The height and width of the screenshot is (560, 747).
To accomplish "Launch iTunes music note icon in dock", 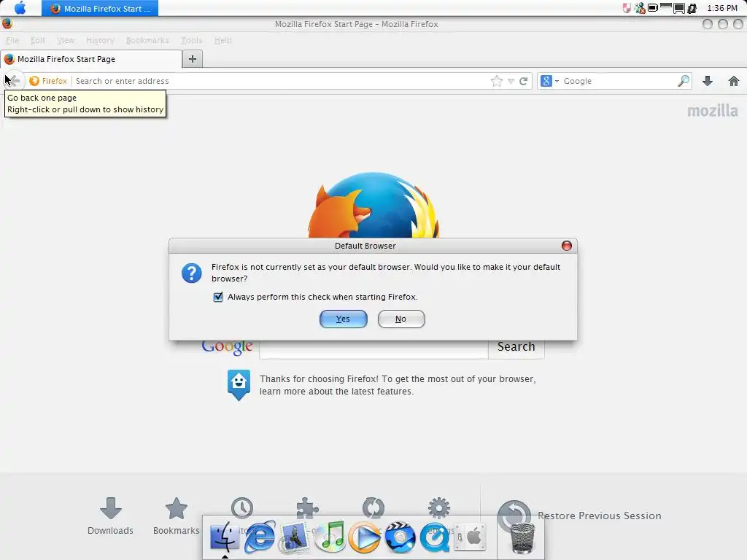I will pos(330,537).
